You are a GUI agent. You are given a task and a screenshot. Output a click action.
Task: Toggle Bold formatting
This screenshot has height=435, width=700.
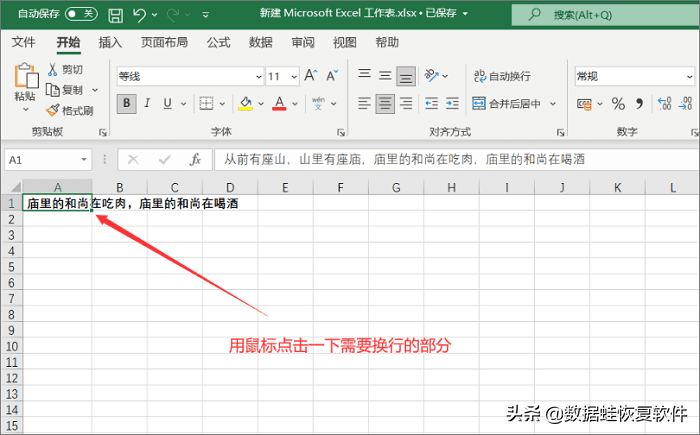click(x=127, y=104)
